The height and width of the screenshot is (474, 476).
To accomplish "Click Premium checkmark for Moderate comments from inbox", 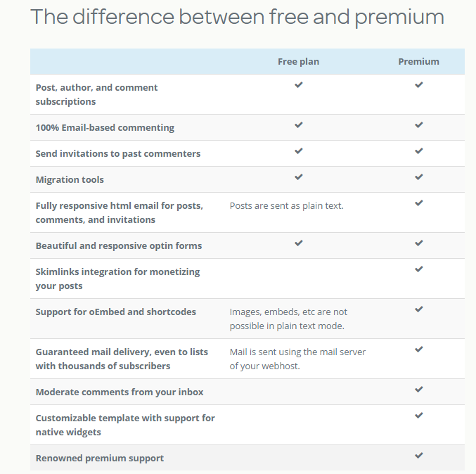I will point(418,390).
